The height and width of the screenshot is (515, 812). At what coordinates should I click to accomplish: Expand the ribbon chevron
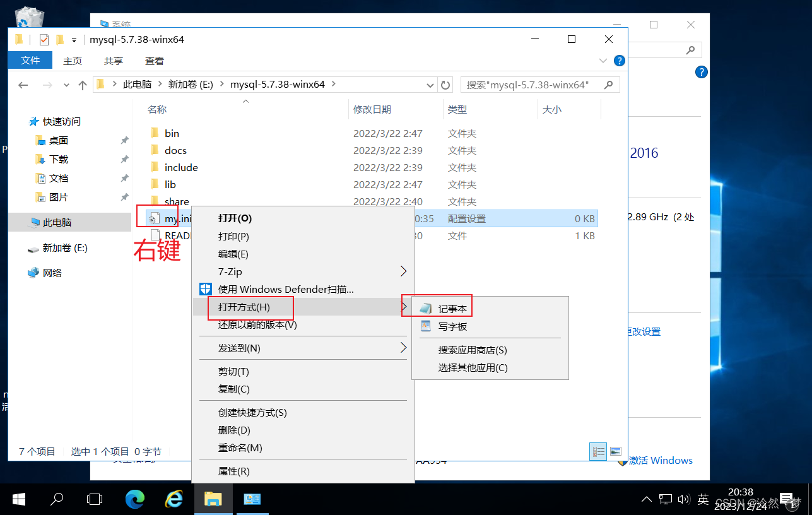pos(603,61)
